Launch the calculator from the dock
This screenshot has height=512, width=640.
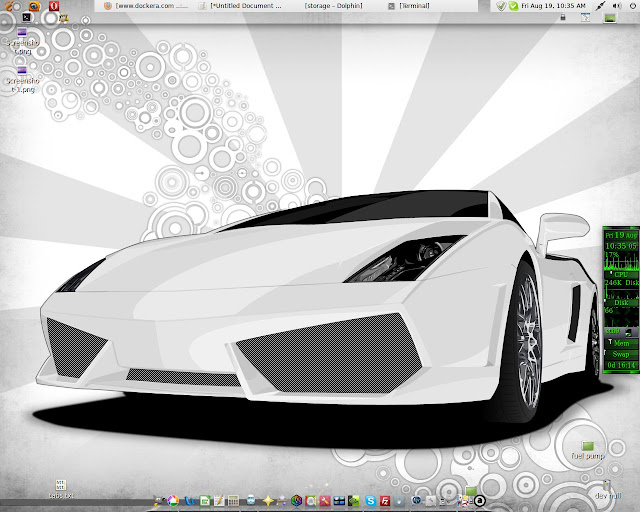[233, 501]
